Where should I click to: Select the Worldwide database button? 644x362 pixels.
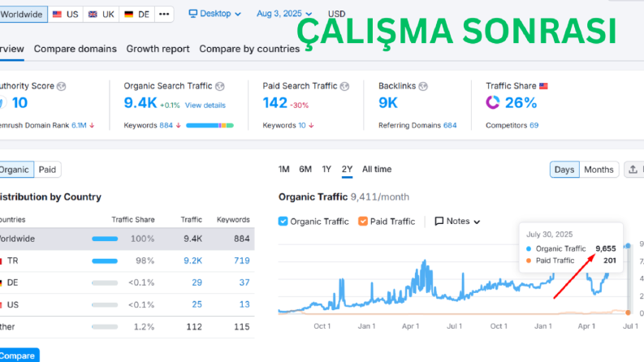[x=22, y=15]
